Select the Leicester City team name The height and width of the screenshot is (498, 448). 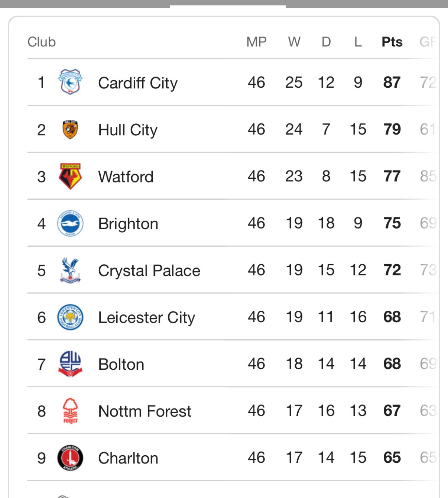tap(146, 318)
